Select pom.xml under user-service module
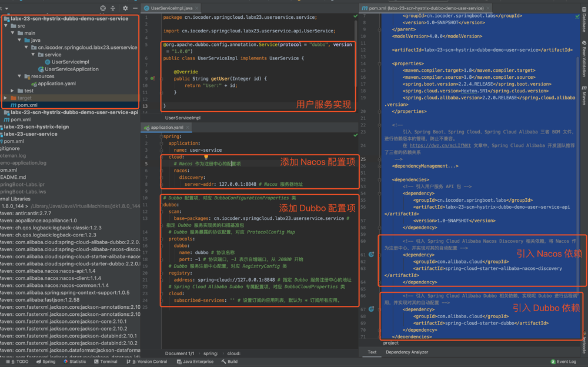Image resolution: width=588 pixels, height=367 pixels. point(27,105)
